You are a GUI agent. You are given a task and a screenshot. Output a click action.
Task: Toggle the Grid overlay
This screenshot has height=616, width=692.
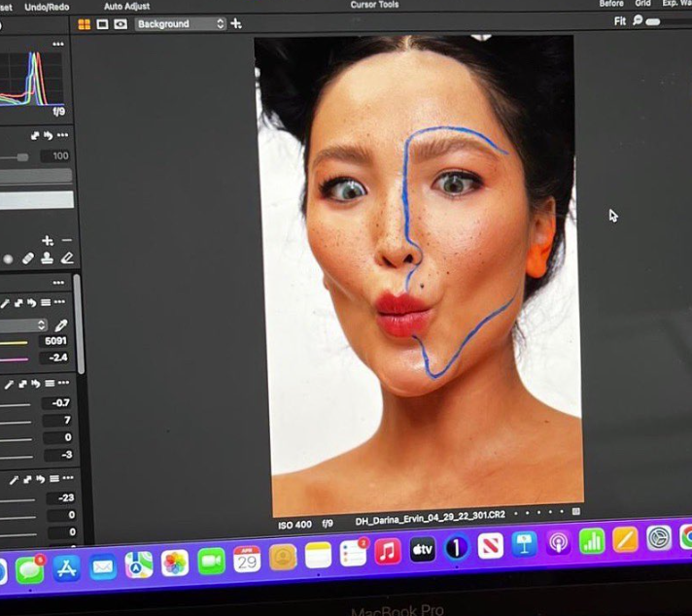642,4
